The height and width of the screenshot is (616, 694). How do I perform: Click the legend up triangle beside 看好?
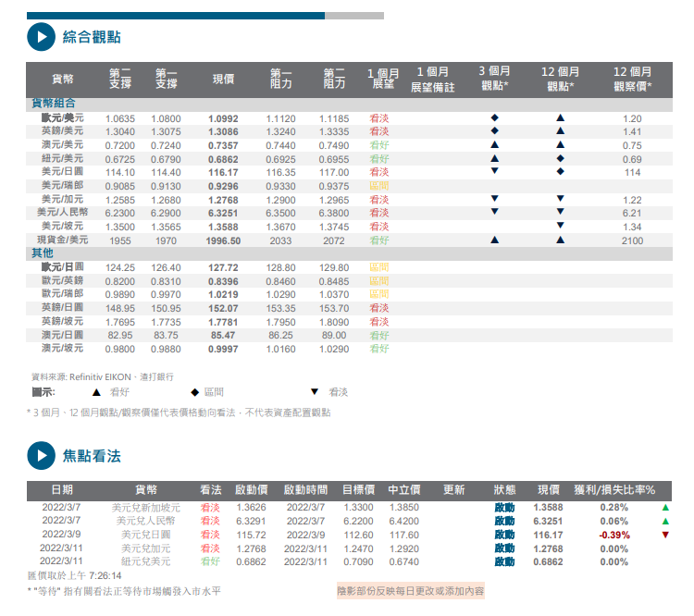[x=96, y=392]
